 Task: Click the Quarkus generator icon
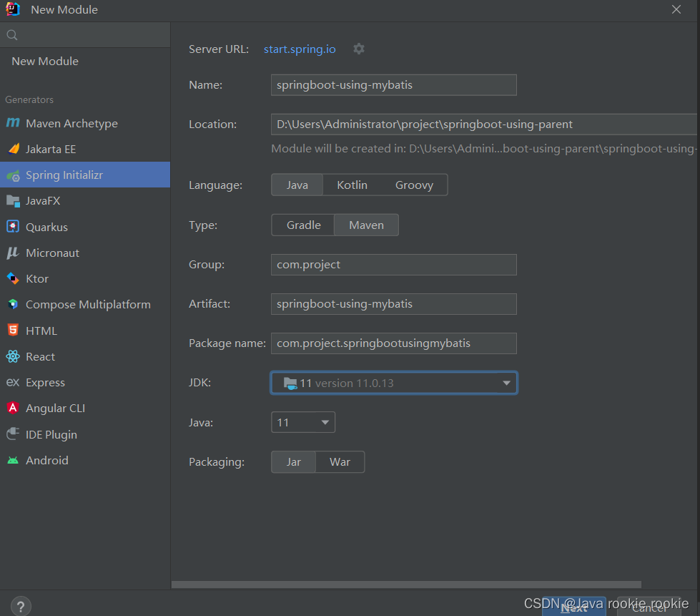(x=13, y=227)
